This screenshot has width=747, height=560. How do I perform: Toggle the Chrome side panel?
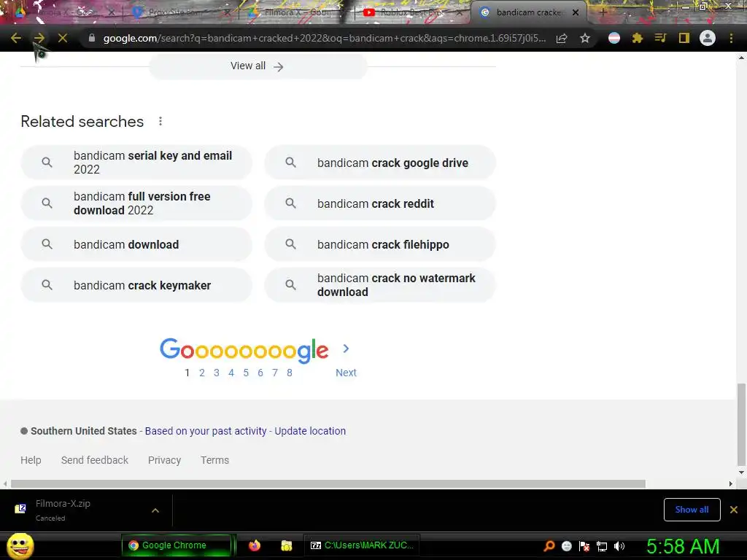[x=684, y=38]
